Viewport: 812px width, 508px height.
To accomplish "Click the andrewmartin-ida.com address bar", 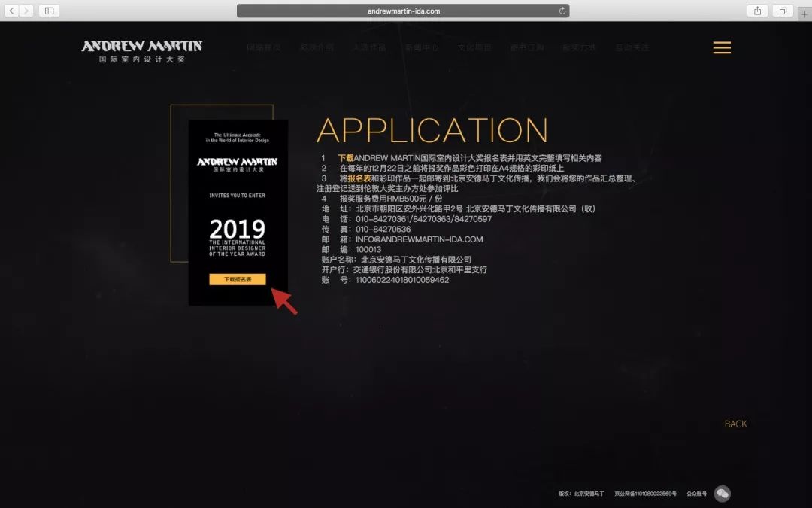I will pyautogui.click(x=403, y=11).
